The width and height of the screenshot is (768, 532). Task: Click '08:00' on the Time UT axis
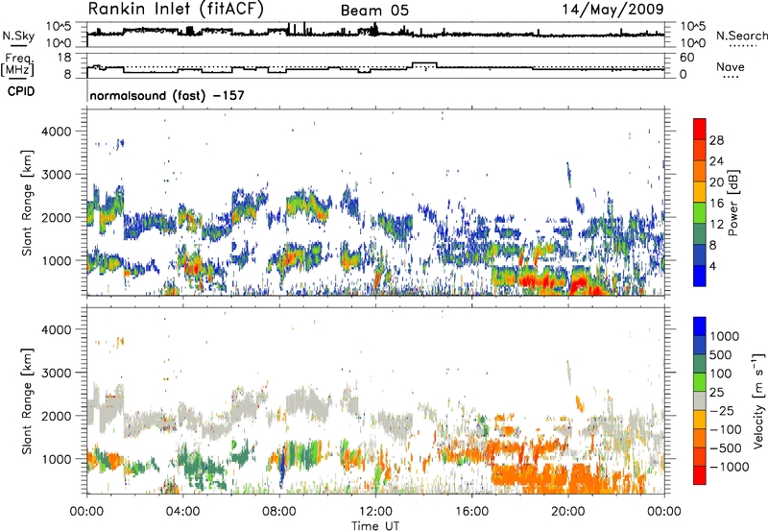coord(279,512)
